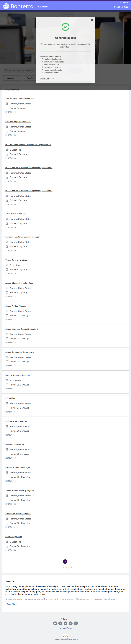Click the Sign In user icon
The height and width of the screenshot is (644, 131).
coord(121,2)
